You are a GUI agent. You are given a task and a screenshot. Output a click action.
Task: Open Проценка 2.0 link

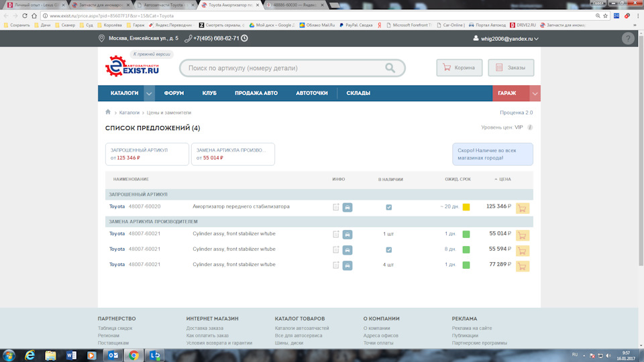517,113
